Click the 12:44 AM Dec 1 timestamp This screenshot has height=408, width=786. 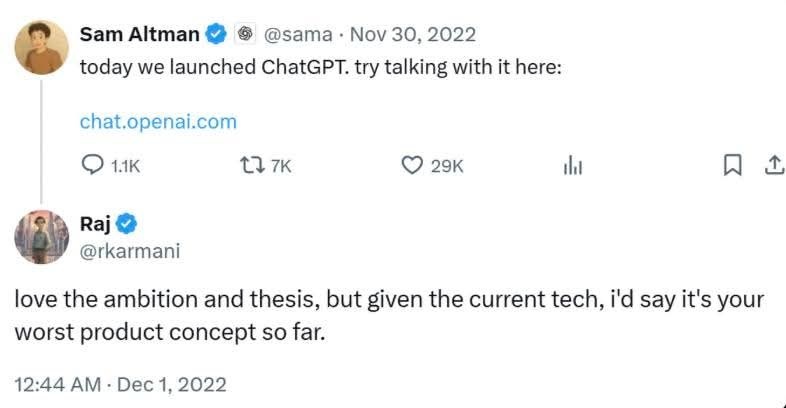[121, 384]
